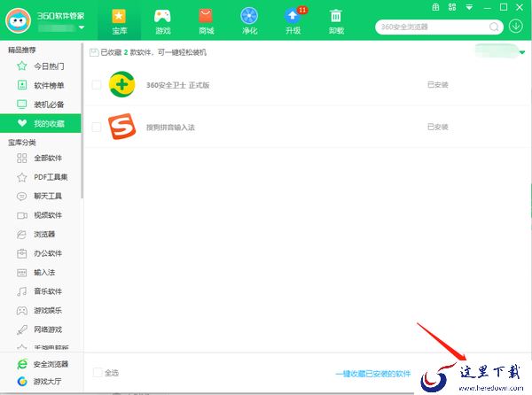Launch 游戏大厅 from sidebar bottom

[x=39, y=382]
